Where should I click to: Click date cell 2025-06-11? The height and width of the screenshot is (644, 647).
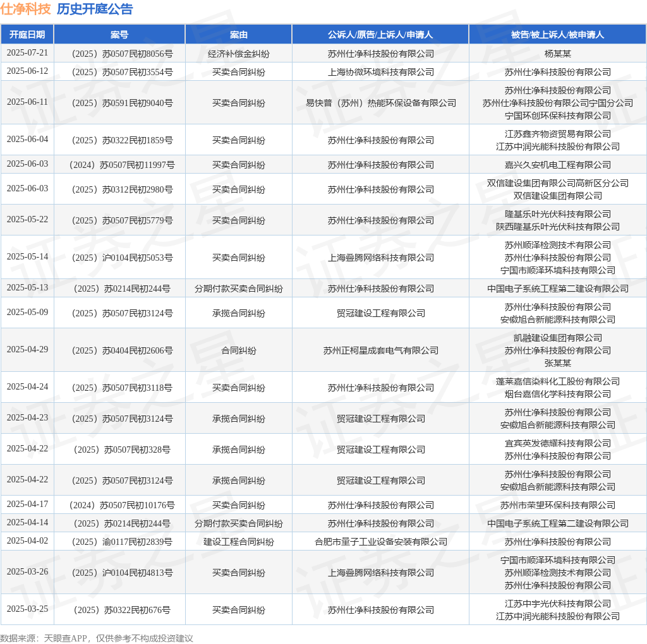point(27,102)
